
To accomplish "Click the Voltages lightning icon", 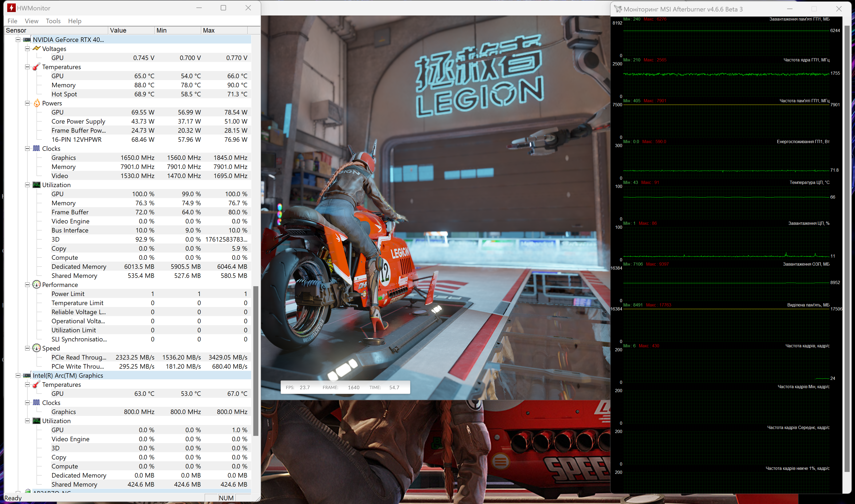I will point(36,49).
